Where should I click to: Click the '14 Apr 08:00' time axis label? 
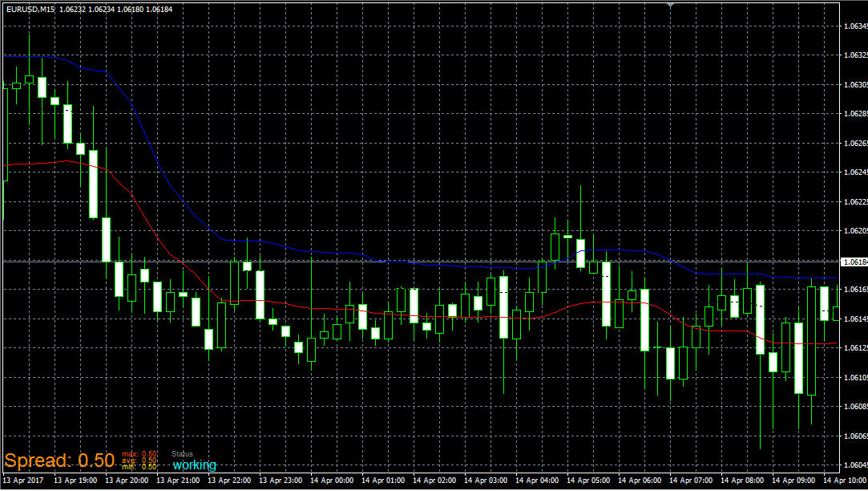click(x=742, y=481)
